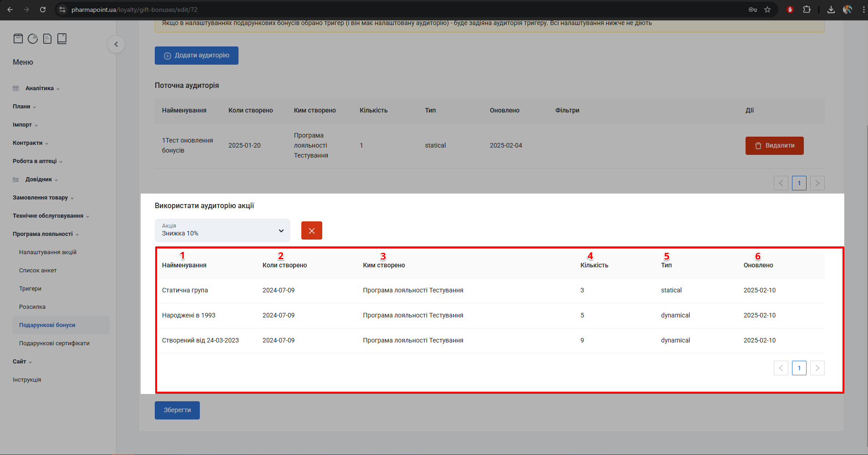868x455 pixels.
Task: Open Інструкція in sidebar
Action: click(27, 380)
